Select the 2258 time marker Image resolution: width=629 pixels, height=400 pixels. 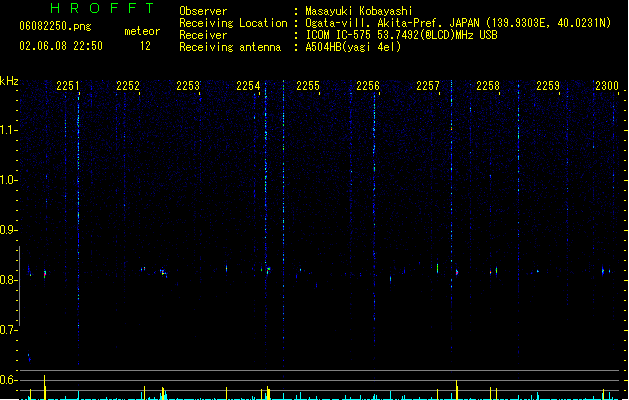point(488,86)
